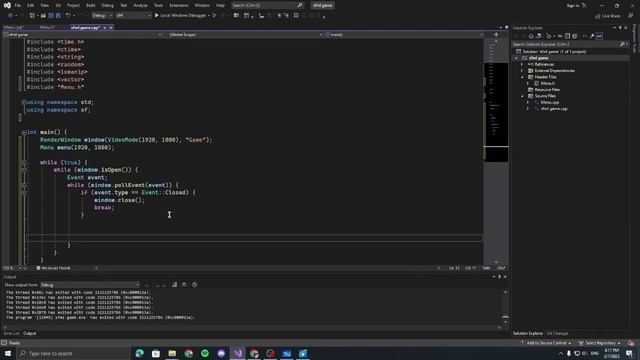Expand the Local Windows Debugger dropdown arrow
The width and height of the screenshot is (640, 360).
tap(209, 16)
